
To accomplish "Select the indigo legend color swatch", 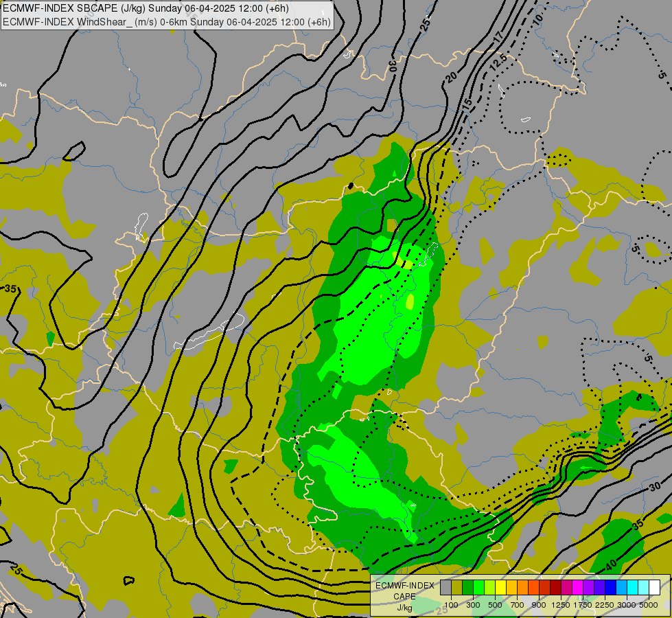I will 599,587.
